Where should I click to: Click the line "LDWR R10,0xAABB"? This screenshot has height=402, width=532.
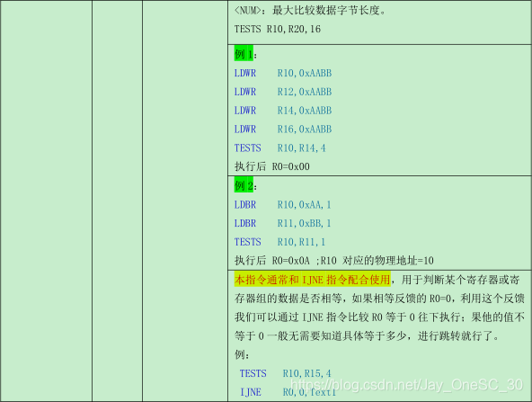coord(282,74)
